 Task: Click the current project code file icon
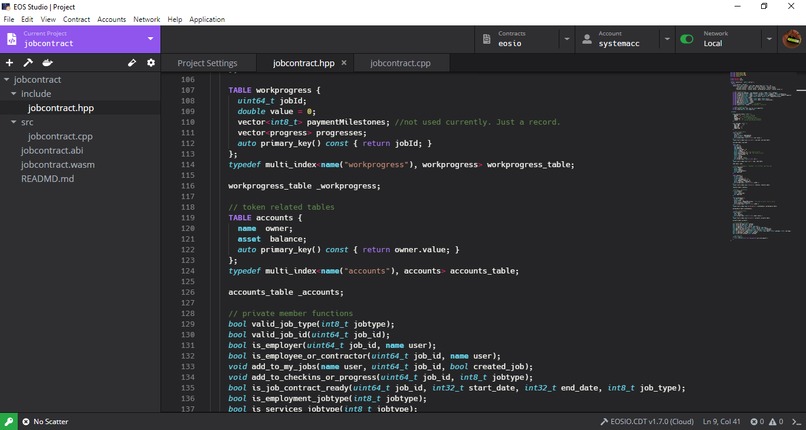(x=11, y=39)
